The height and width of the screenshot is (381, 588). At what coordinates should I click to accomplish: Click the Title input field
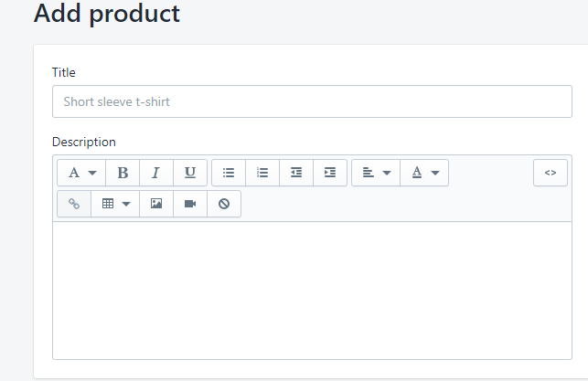(x=312, y=101)
